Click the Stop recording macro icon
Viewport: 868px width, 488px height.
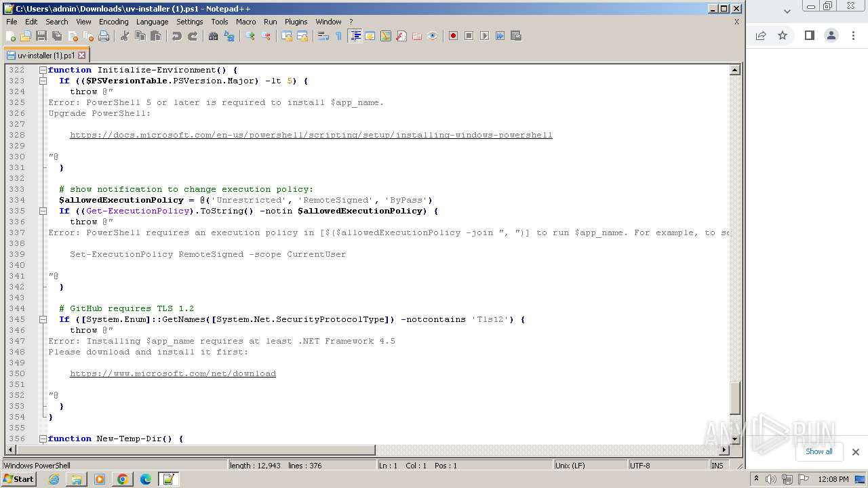pos(469,36)
